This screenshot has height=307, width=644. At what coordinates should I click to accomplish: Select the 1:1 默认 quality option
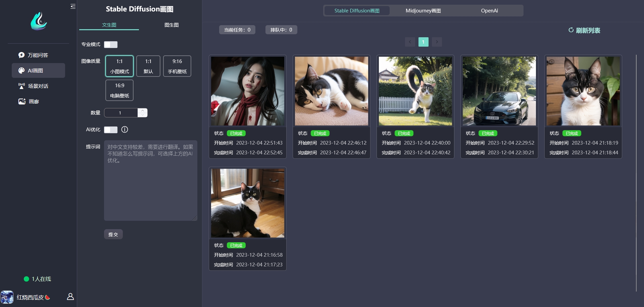148,66
